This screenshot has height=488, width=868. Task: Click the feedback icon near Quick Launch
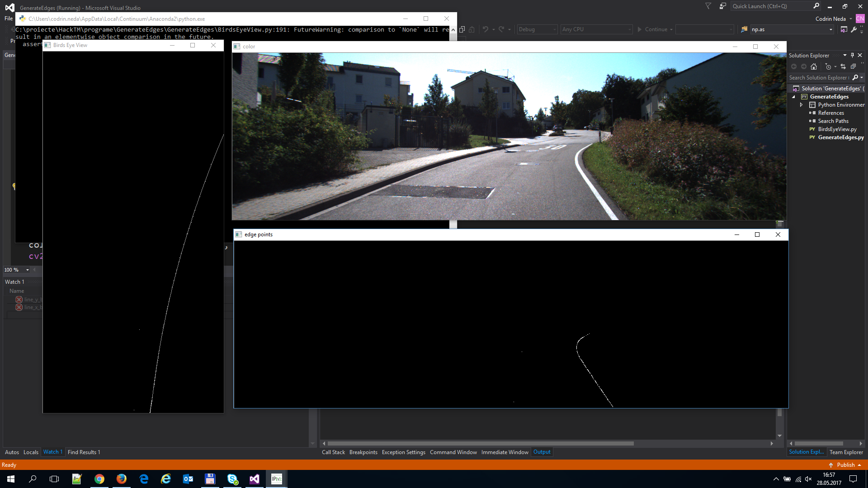(x=722, y=6)
